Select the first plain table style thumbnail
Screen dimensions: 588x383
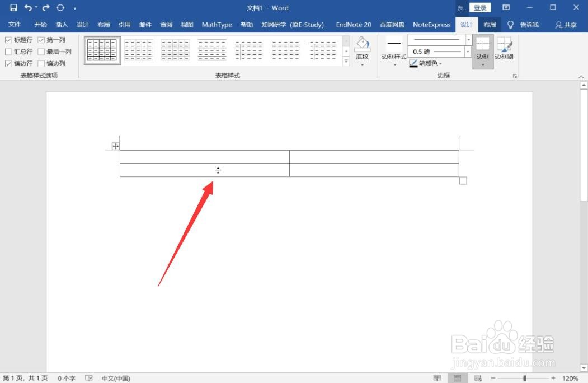102,49
